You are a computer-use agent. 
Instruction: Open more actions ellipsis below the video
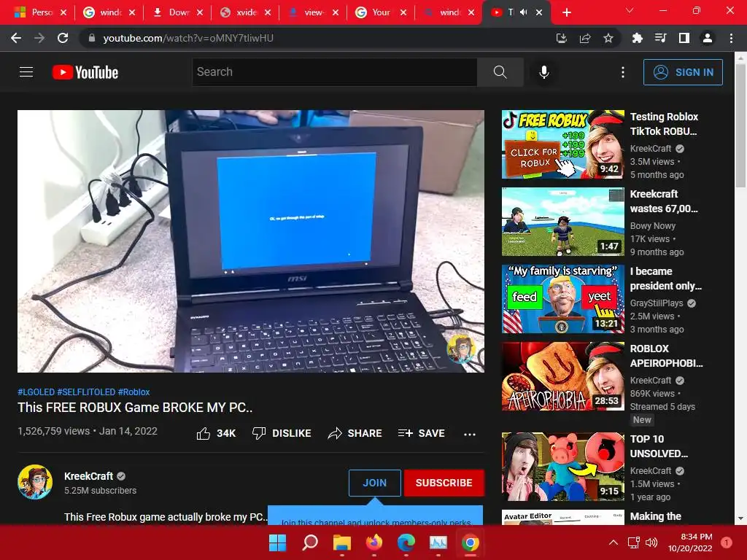pyautogui.click(x=470, y=434)
